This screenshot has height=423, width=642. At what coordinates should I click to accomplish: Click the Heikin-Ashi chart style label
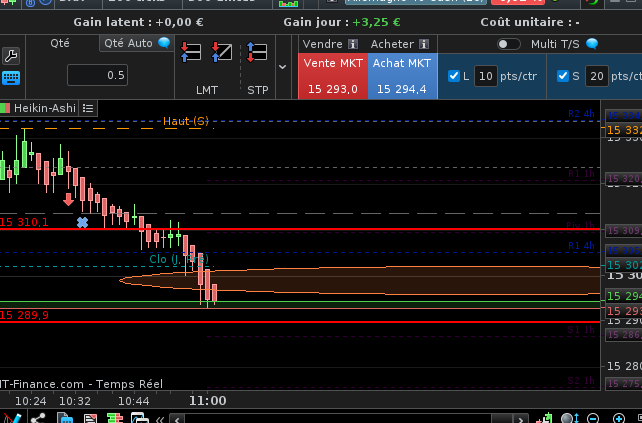tap(45, 108)
